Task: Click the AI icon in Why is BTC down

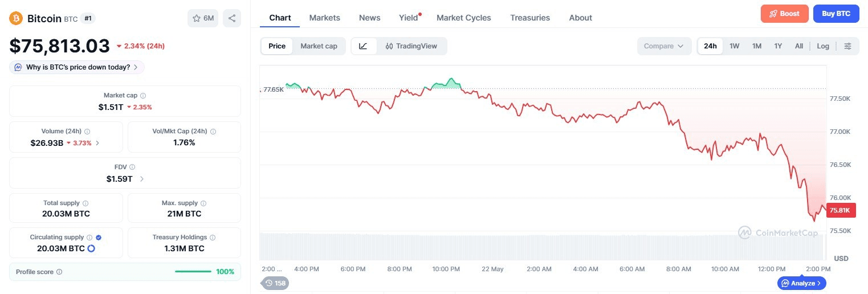Action: [x=18, y=67]
